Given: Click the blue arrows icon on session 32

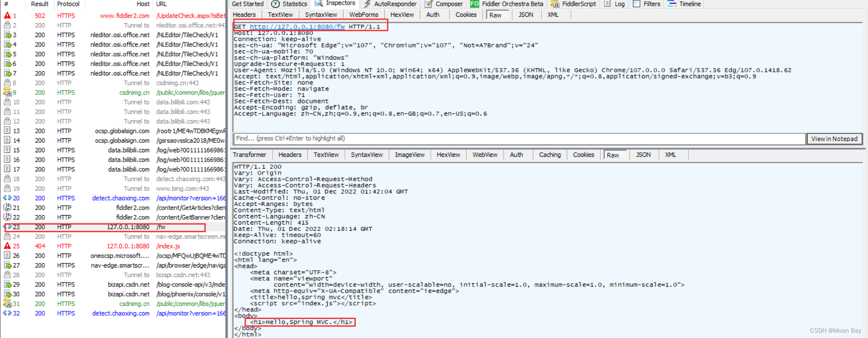Looking at the screenshot, I should tap(7, 313).
